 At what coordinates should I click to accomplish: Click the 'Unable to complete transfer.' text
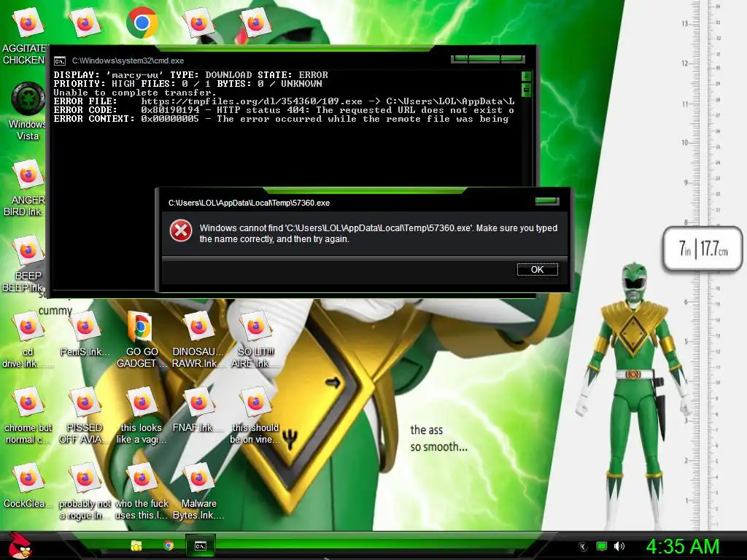pos(135,93)
